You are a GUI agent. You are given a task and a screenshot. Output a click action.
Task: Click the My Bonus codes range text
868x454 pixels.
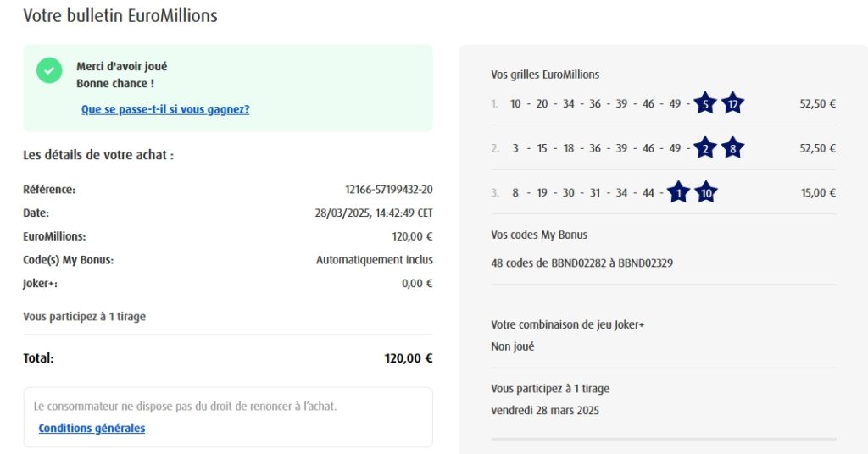(581, 263)
